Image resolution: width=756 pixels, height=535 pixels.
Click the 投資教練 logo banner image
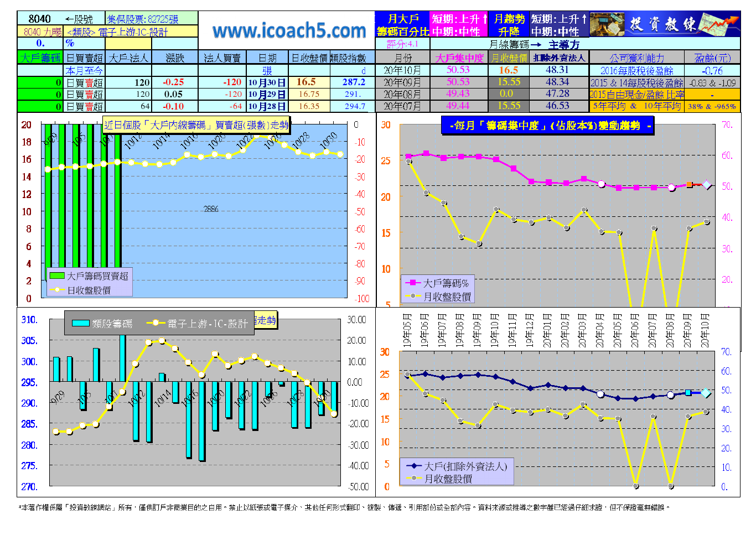coord(664,24)
